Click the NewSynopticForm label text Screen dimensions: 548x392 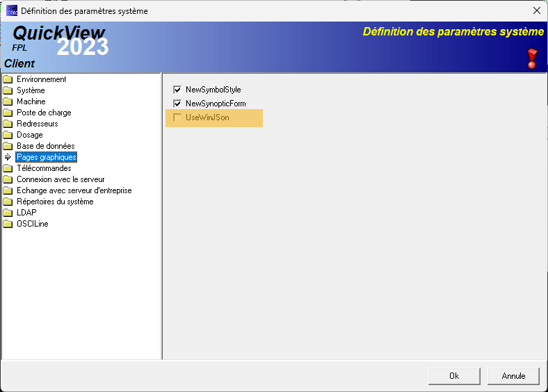point(216,104)
